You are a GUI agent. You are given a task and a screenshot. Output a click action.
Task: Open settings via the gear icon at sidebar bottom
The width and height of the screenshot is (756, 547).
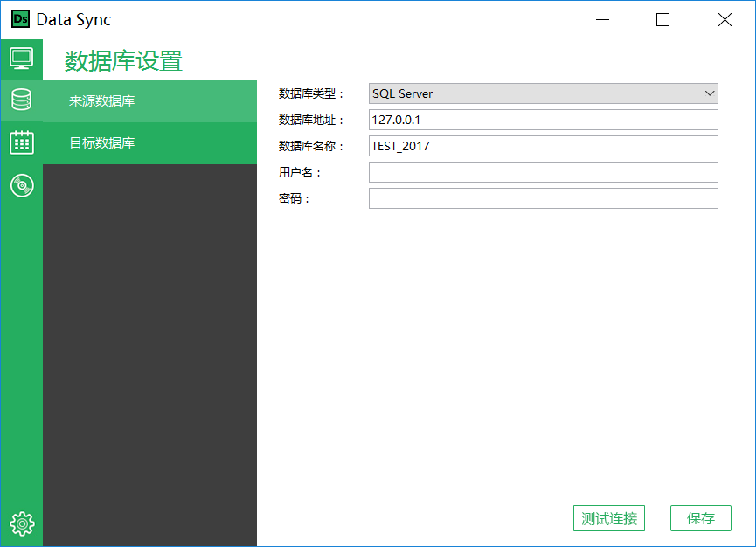point(21,523)
